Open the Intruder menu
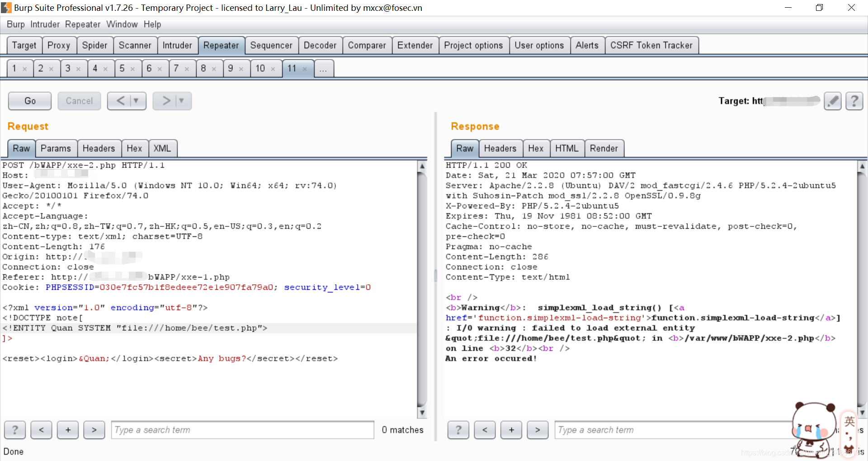This screenshot has width=868, height=461. coord(45,24)
